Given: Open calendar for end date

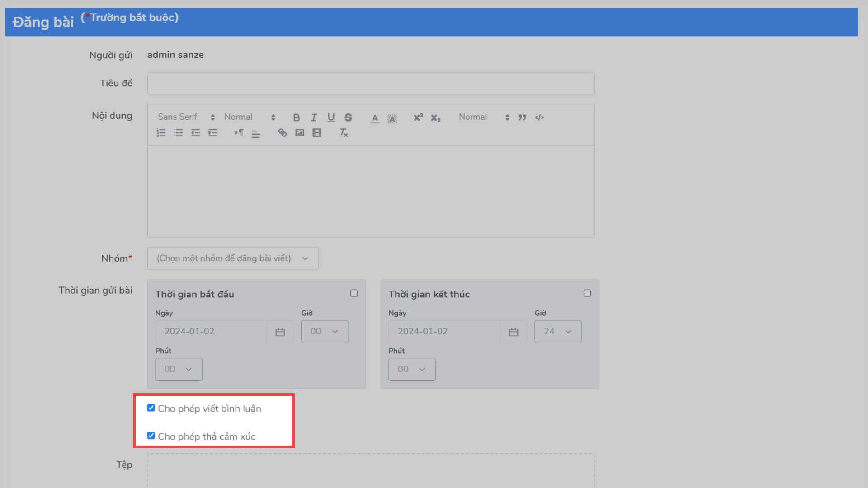Looking at the screenshot, I should [514, 332].
